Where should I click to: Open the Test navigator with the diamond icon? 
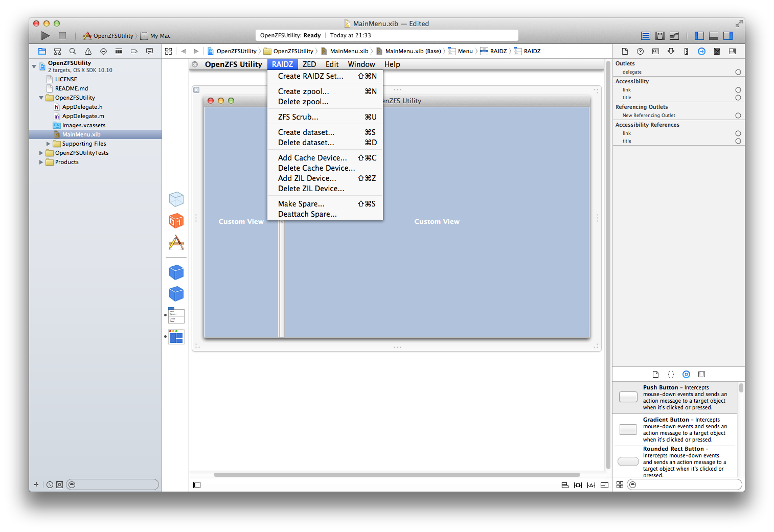[x=103, y=51]
